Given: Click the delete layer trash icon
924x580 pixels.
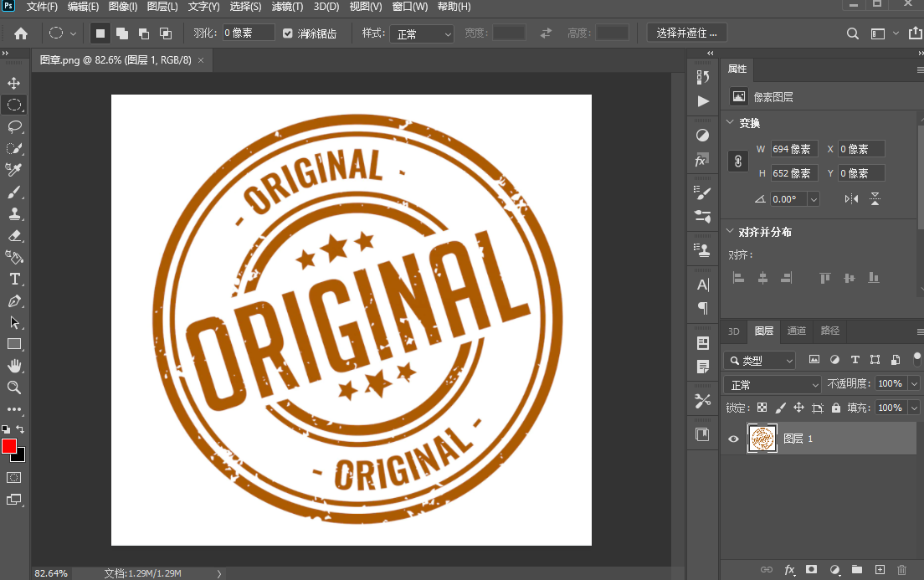Looking at the screenshot, I should click(x=901, y=569).
